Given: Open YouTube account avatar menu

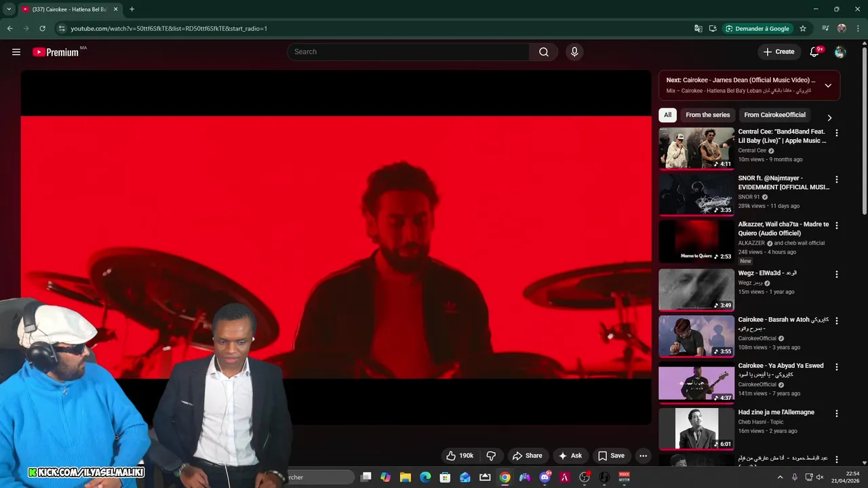Looking at the screenshot, I should [840, 52].
